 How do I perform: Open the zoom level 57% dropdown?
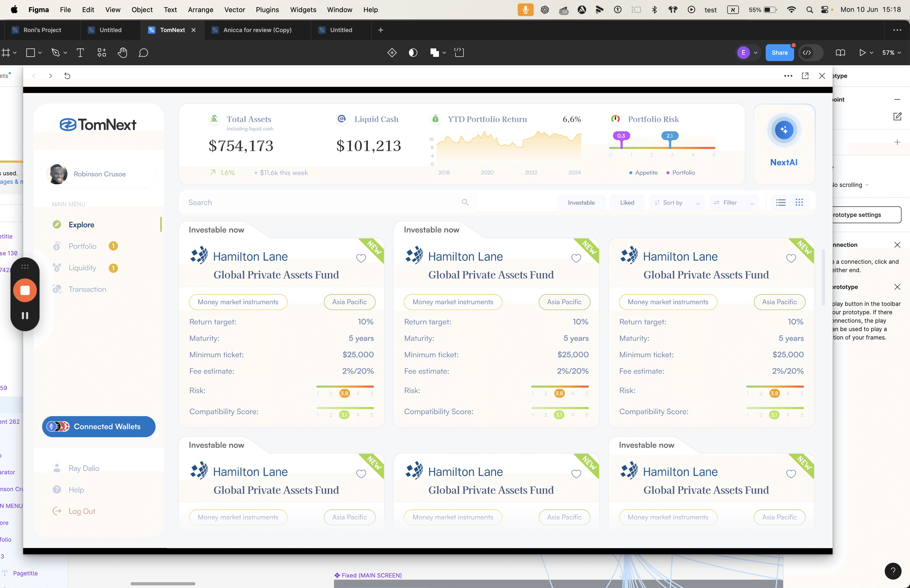pyautogui.click(x=891, y=53)
